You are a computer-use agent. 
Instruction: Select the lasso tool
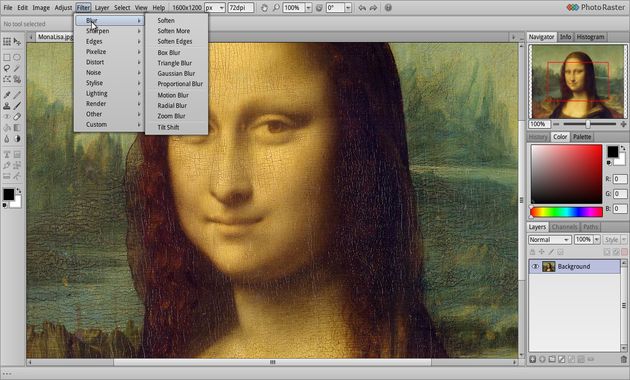7,68
